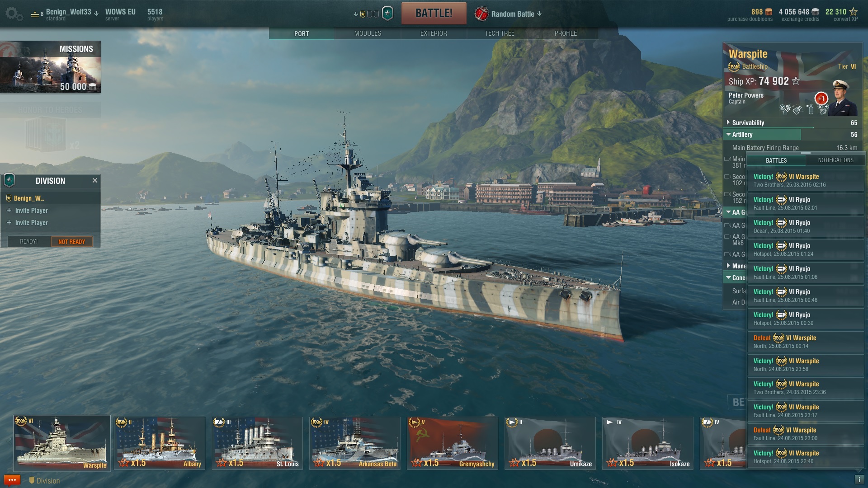Set division status to NOT READY

(71, 241)
